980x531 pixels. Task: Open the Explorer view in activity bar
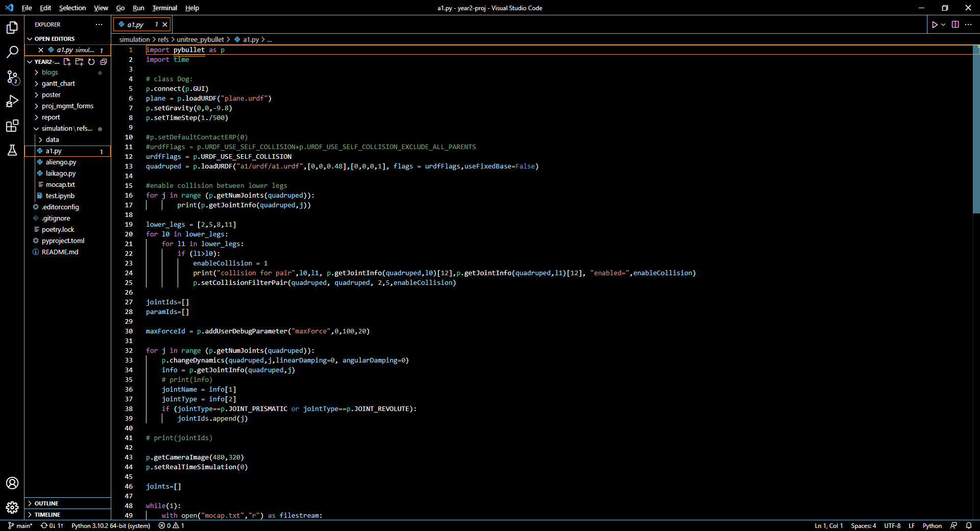click(x=12, y=27)
